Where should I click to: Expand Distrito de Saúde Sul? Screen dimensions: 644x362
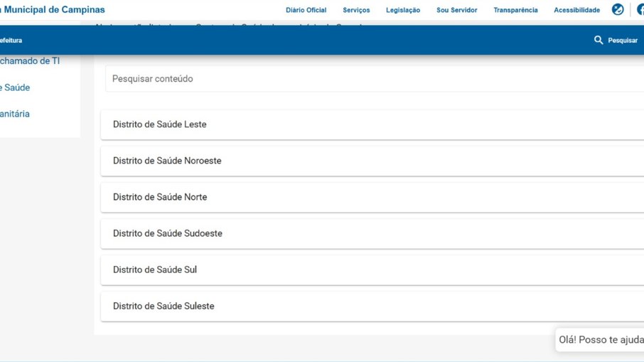click(372, 270)
